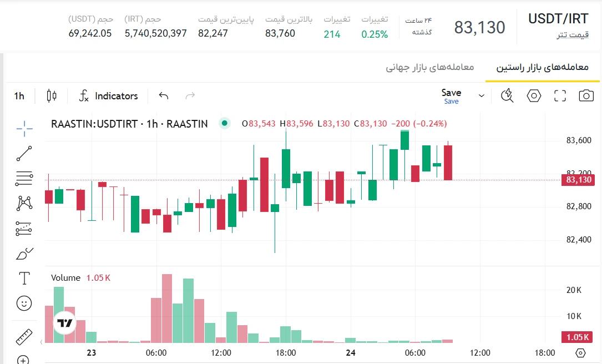Click the 83,130 current price label

point(579,180)
